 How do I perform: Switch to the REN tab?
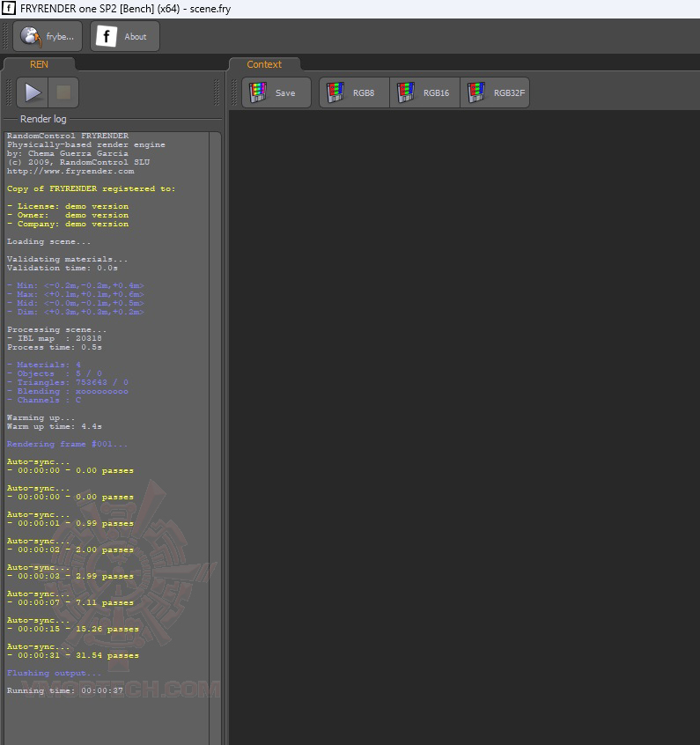click(x=39, y=64)
